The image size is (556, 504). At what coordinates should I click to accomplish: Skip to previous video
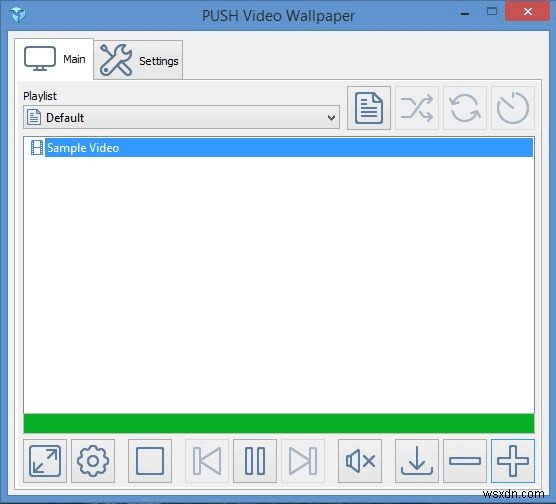[x=207, y=461]
